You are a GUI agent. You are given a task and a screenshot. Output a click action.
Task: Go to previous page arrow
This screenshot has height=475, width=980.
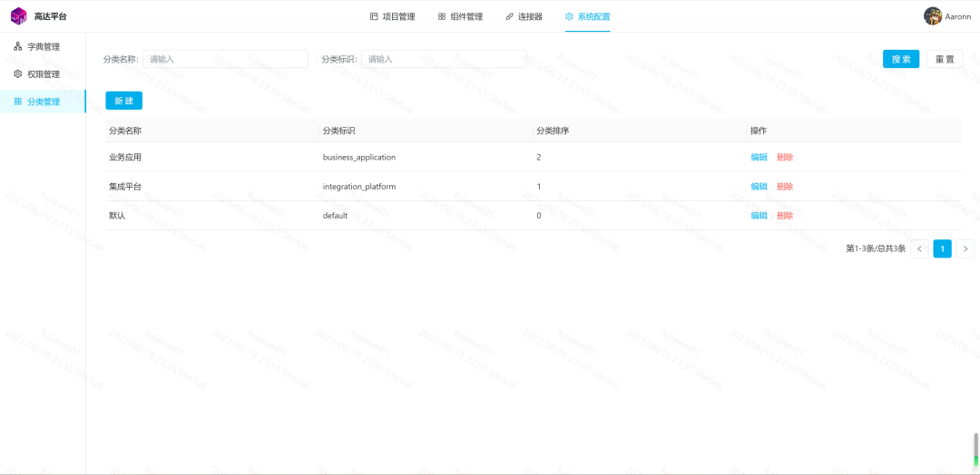(918, 248)
